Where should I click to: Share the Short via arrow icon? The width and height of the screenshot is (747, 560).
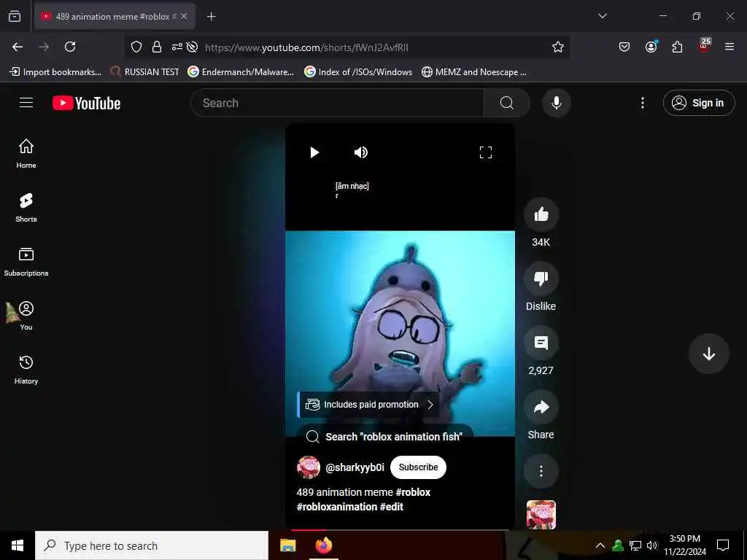tap(541, 407)
